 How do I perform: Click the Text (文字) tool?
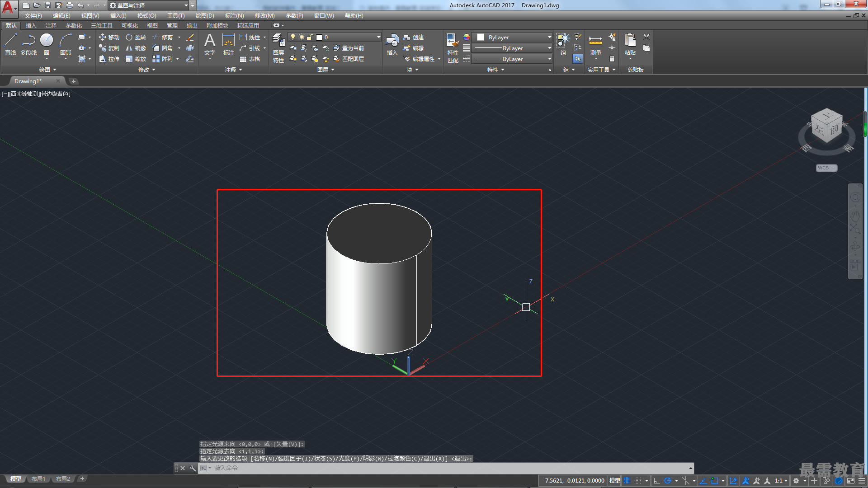[209, 44]
